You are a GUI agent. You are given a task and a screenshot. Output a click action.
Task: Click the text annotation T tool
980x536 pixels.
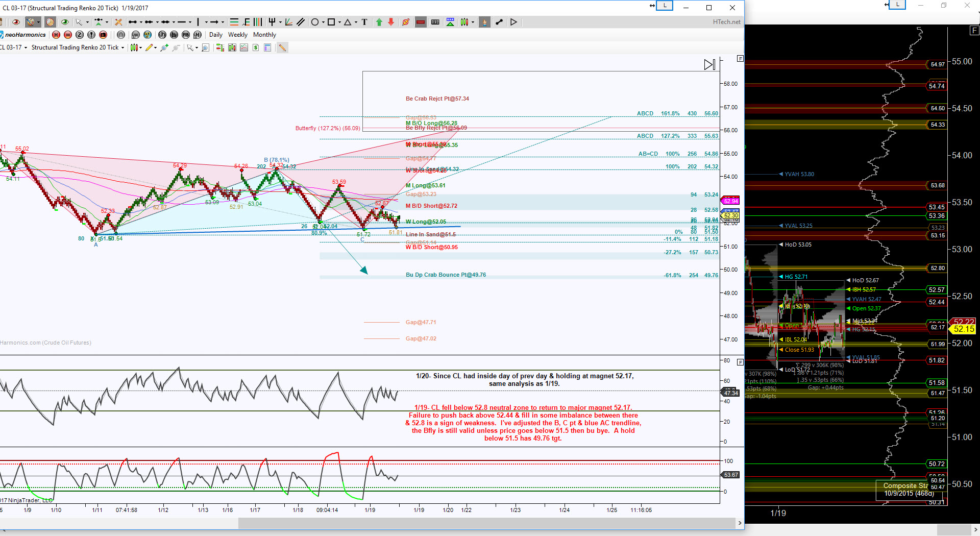point(364,22)
